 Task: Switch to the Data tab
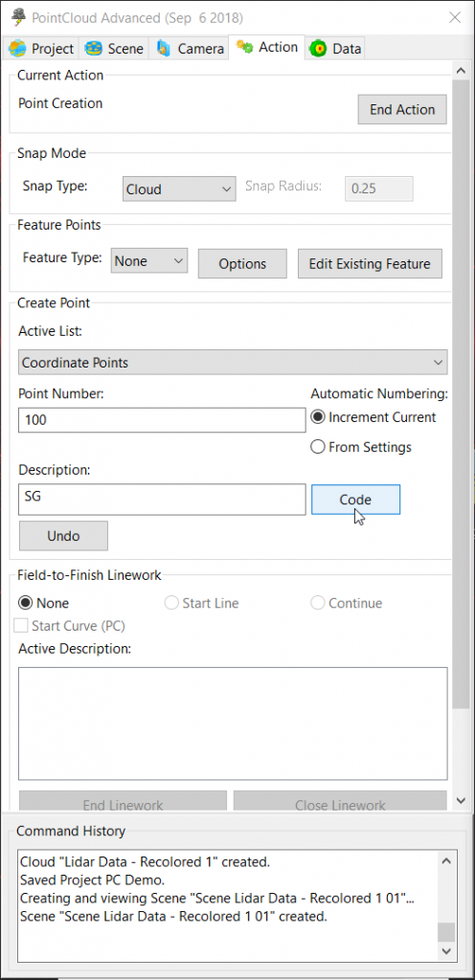coord(335,48)
